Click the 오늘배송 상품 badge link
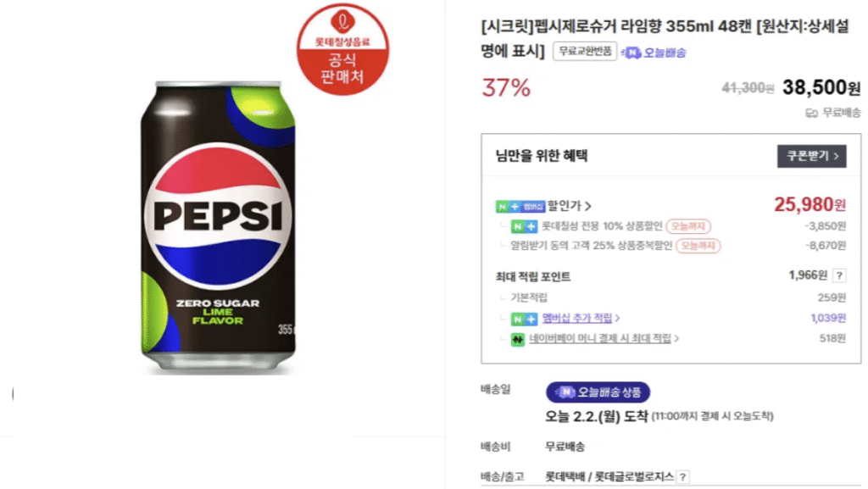The image size is (868, 489). pyautogui.click(x=598, y=390)
